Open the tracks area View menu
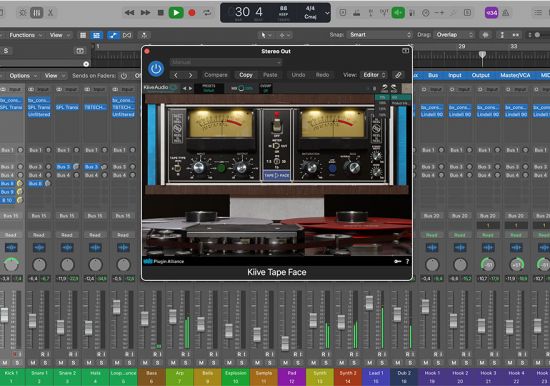550x386 pixels. point(60,35)
